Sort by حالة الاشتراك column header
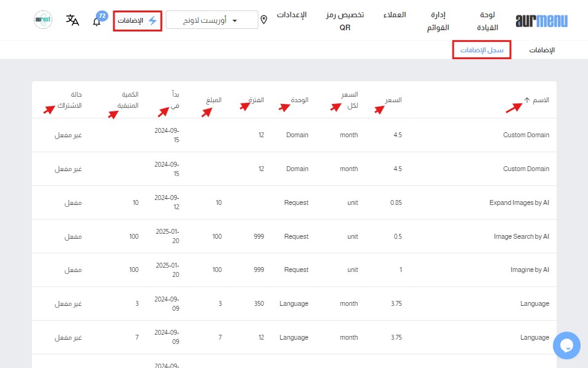The width and height of the screenshot is (588, 368). (69, 100)
